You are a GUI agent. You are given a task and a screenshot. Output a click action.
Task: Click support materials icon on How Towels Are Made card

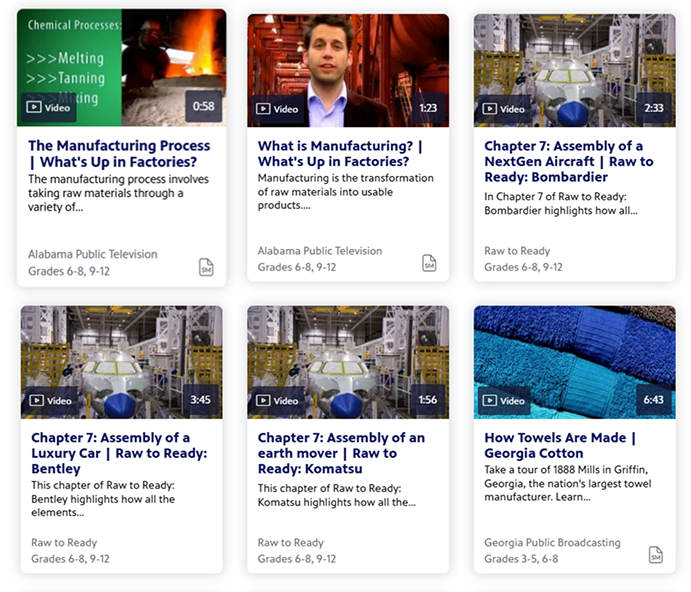point(655,555)
